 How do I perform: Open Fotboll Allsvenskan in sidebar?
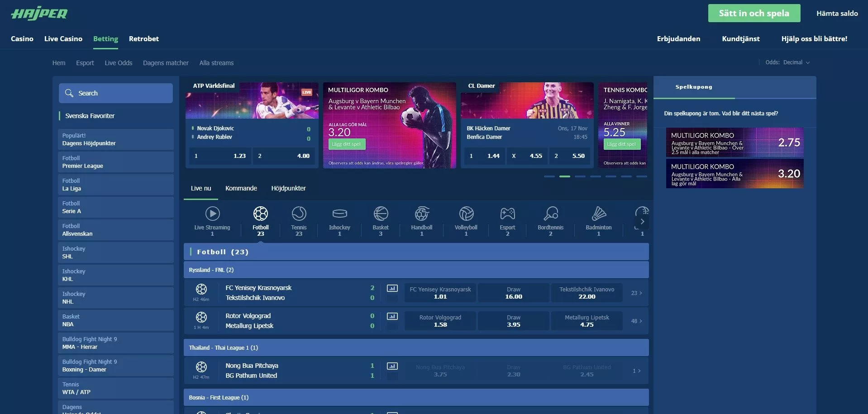click(116, 230)
